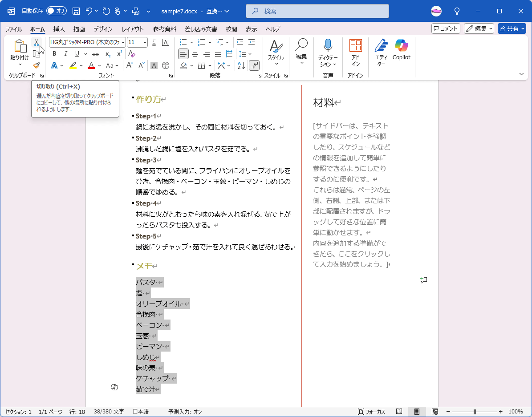Toggle bold formatting

[x=54, y=54]
